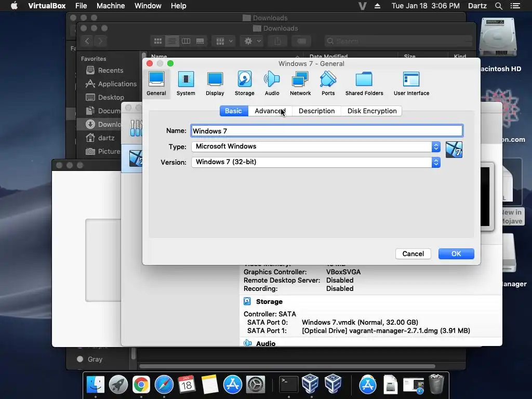Launch Safari from the Dock
This screenshot has height=399, width=532.
pos(164,385)
